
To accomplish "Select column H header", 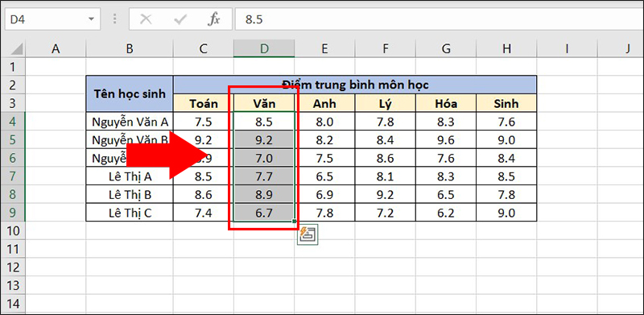I will pos(506,49).
